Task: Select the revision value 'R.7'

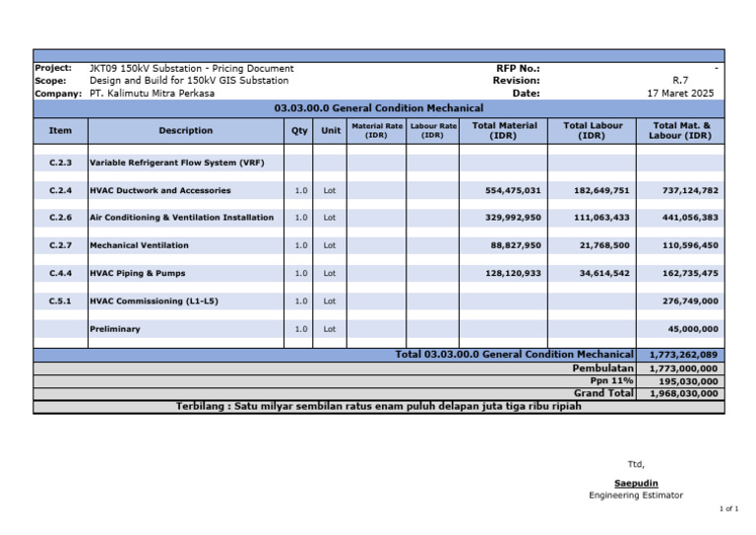Action: pyautogui.click(x=680, y=81)
